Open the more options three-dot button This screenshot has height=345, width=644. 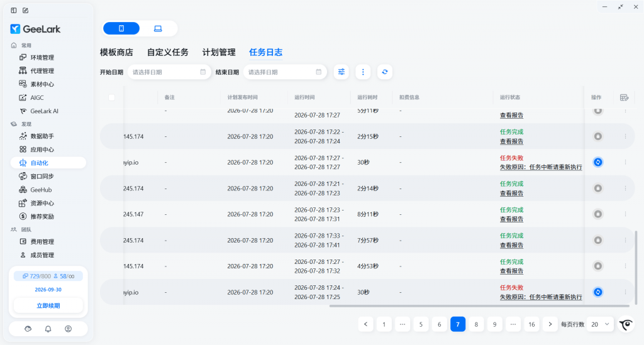(x=363, y=72)
